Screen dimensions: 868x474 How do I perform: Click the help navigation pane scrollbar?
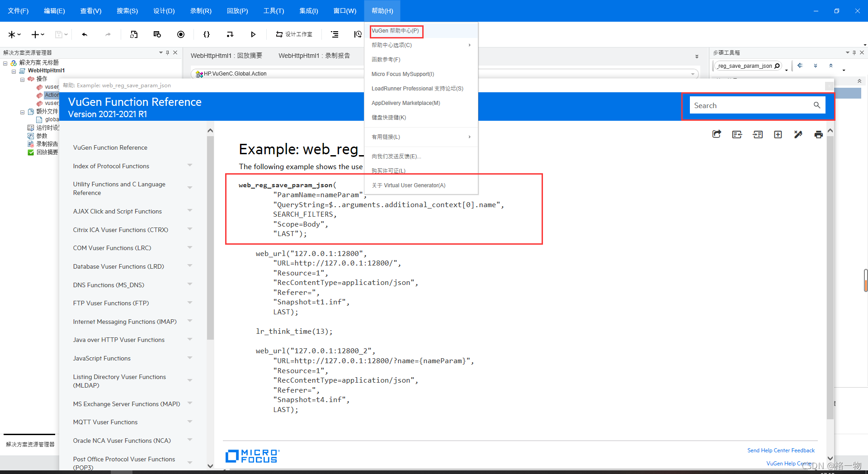(210, 237)
